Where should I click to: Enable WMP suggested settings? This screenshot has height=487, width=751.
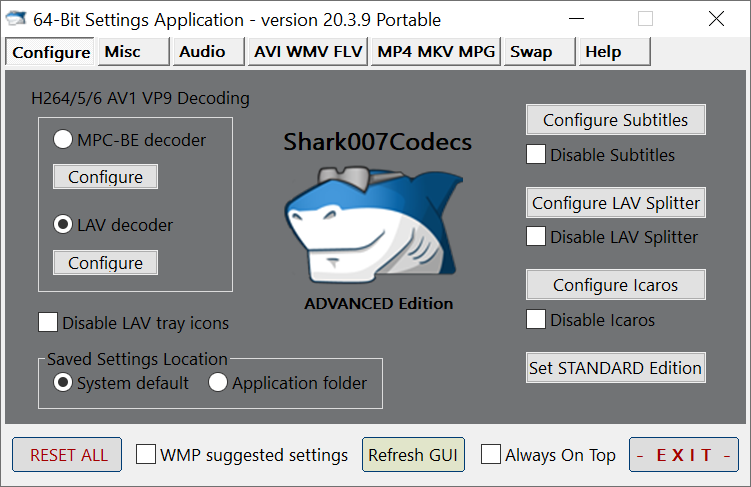coord(146,455)
